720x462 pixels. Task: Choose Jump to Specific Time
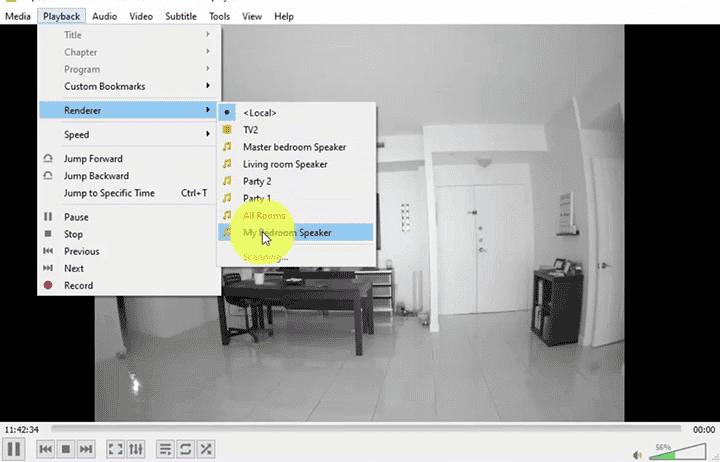tap(109, 193)
